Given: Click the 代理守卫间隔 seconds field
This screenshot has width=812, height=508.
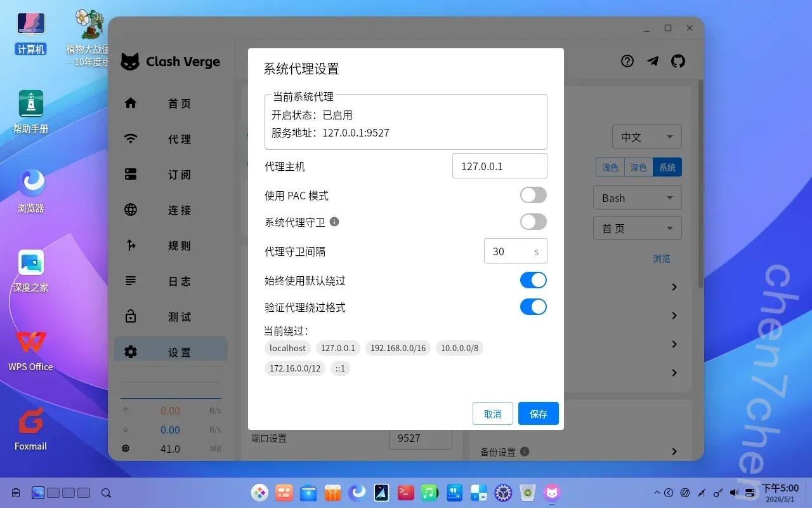Looking at the screenshot, I should click(x=516, y=251).
